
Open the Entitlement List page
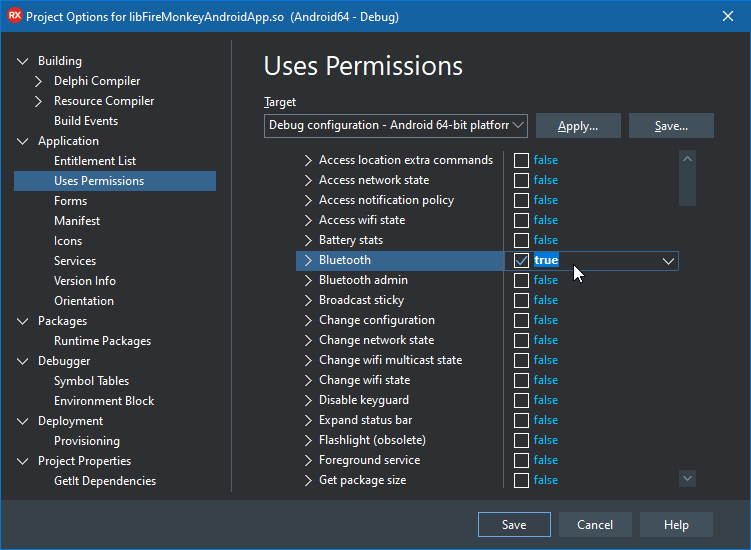(x=95, y=161)
